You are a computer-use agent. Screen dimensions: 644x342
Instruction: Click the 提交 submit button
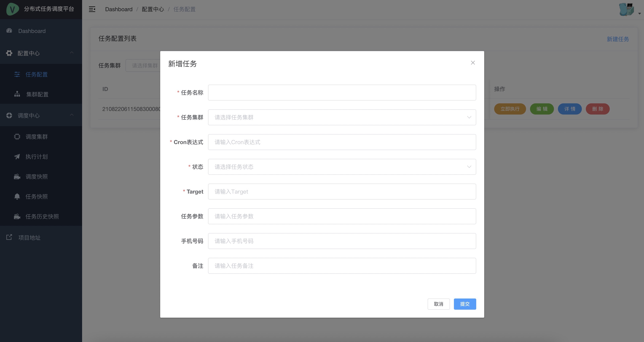coord(465,304)
